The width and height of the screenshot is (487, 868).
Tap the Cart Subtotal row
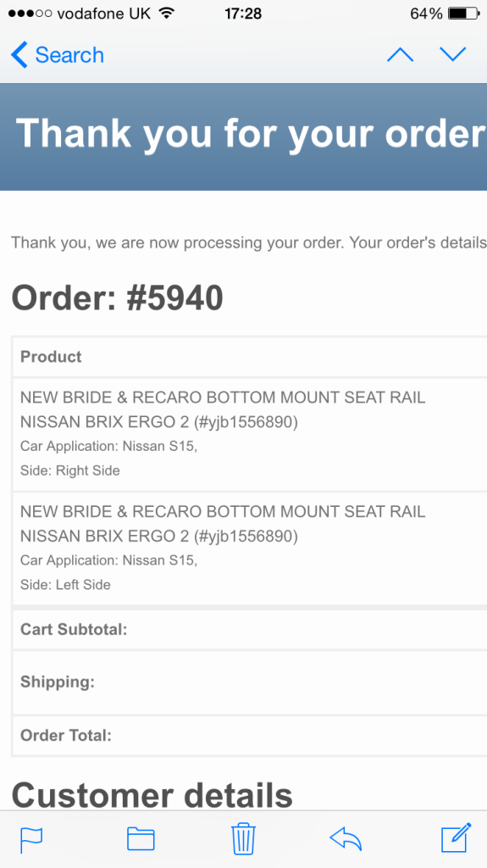tap(250, 630)
